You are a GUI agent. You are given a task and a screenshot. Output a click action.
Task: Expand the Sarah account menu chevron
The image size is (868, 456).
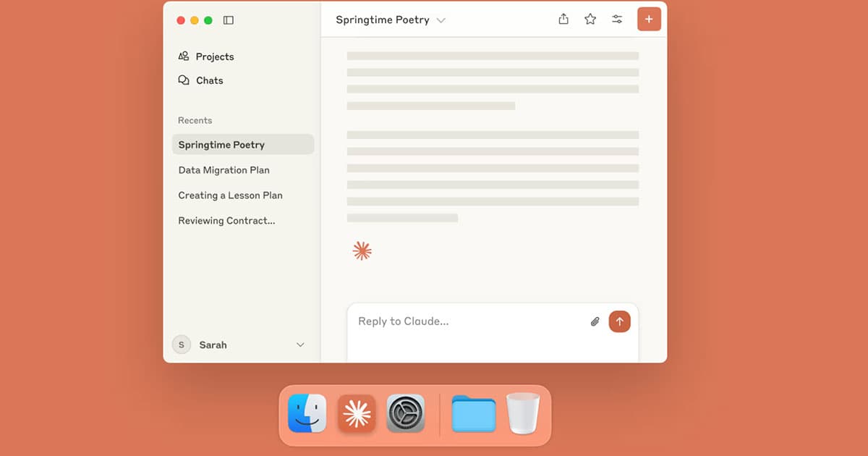(300, 345)
